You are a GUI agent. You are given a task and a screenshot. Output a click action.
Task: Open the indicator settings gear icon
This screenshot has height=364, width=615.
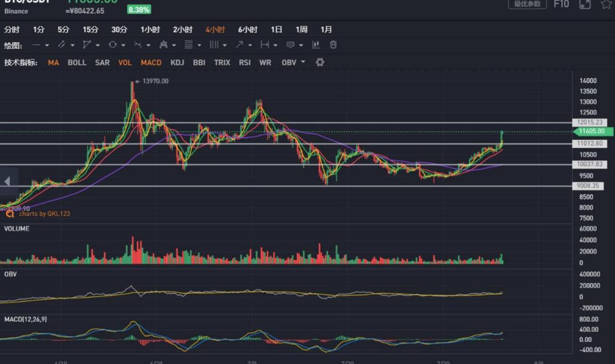pos(320,62)
